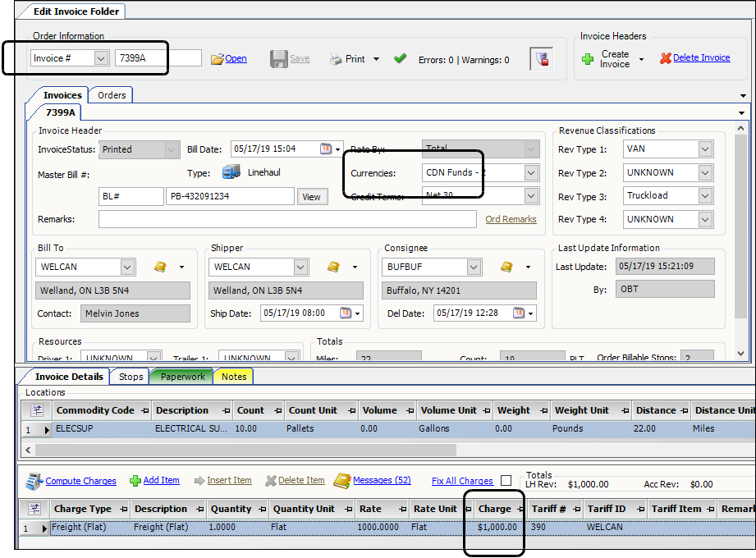Screen dimensions: 756x558
Task: Click the Open folder icon
Action: click(x=218, y=59)
